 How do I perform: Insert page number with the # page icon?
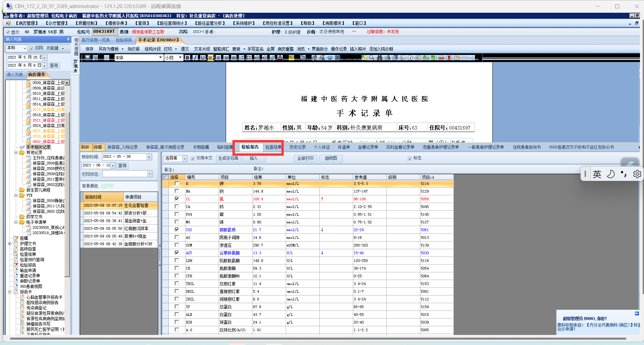[x=411, y=58]
